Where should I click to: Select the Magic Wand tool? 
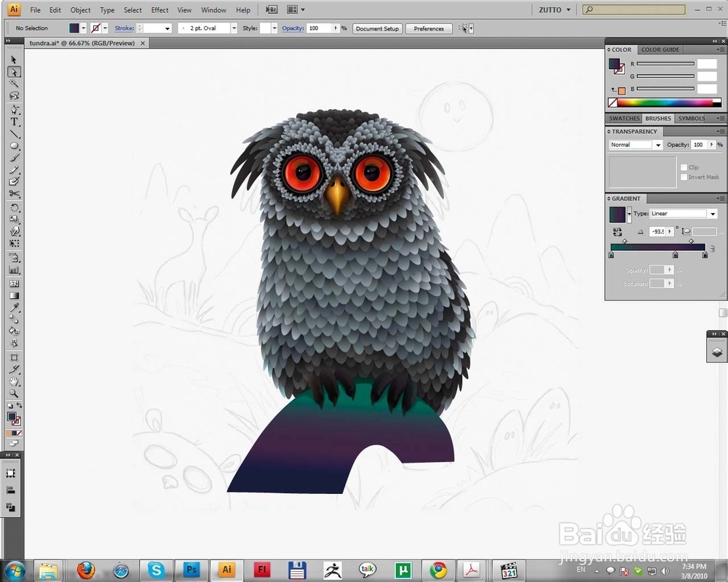tap(14, 84)
